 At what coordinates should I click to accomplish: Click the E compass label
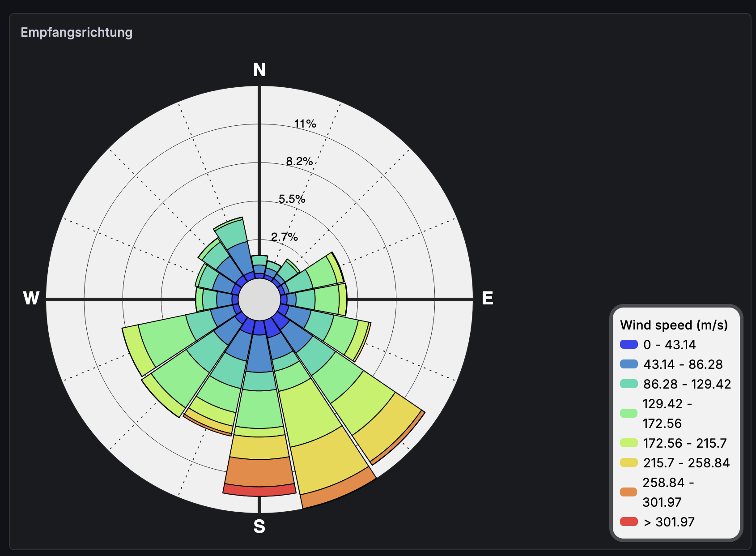[487, 298]
